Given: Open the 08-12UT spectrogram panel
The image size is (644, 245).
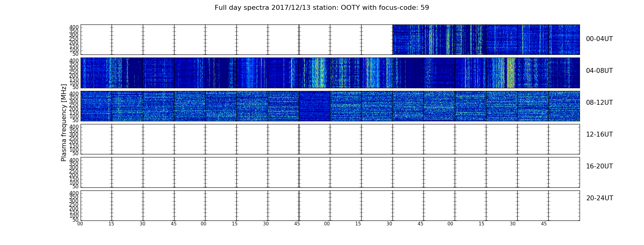Looking at the screenshot, I should (330, 106).
